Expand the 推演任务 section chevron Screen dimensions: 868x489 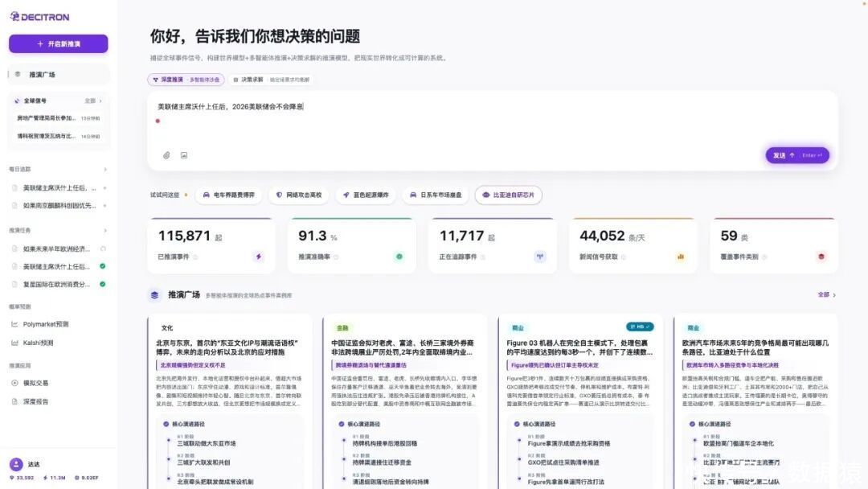pos(105,230)
